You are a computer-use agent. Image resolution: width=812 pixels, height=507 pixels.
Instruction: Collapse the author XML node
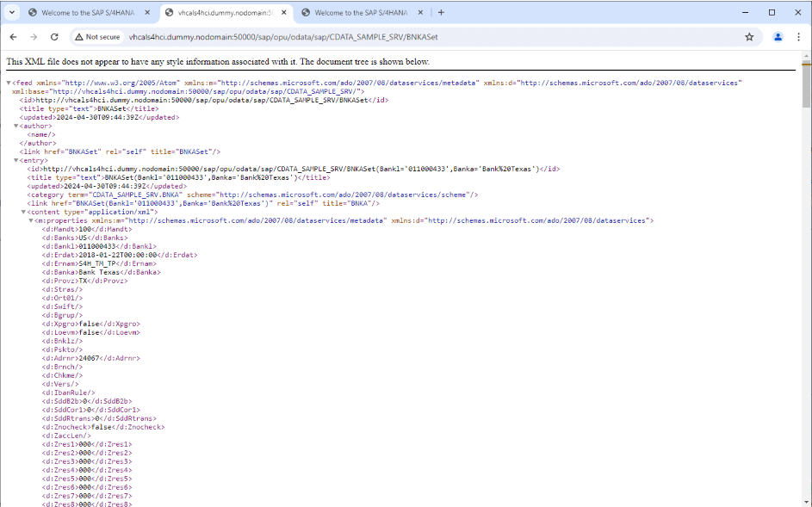tap(16, 126)
